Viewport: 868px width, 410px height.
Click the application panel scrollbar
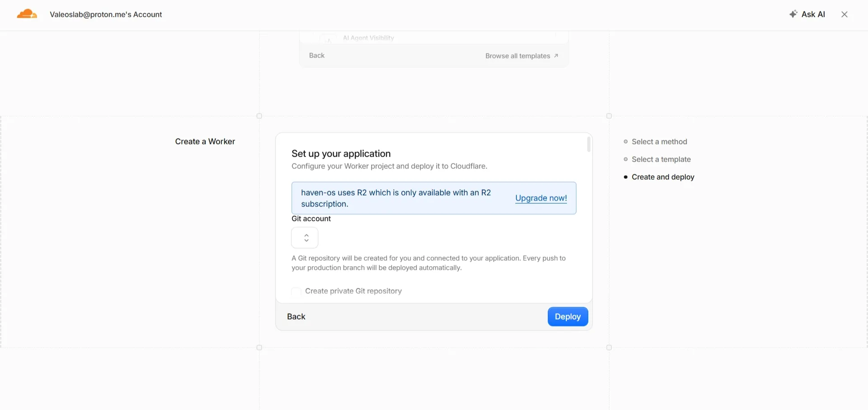tap(589, 144)
